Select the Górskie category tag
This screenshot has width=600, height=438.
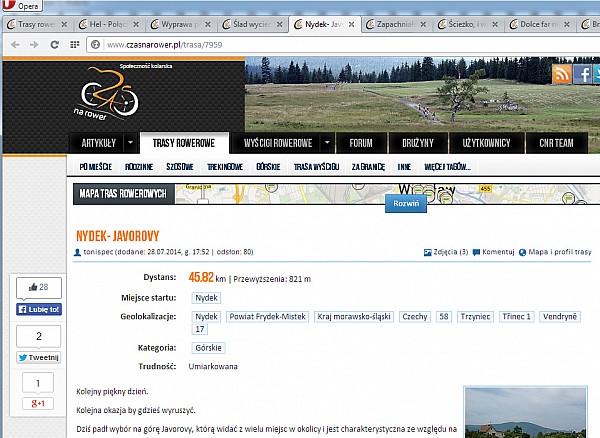point(209,347)
